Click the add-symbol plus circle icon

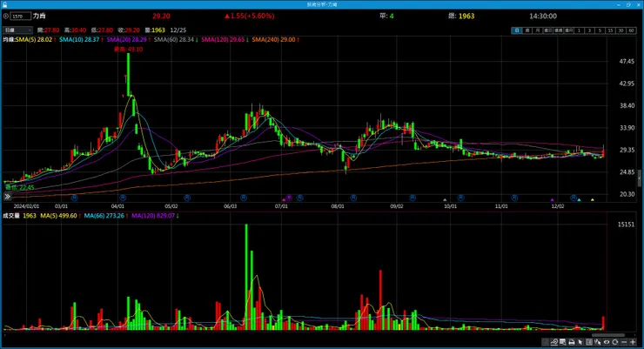pyautogui.click(x=6, y=17)
